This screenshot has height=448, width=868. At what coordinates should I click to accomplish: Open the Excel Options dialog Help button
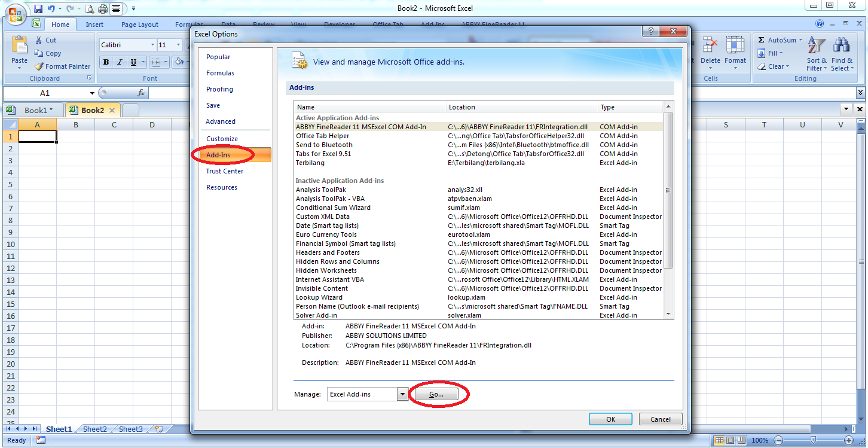point(650,32)
